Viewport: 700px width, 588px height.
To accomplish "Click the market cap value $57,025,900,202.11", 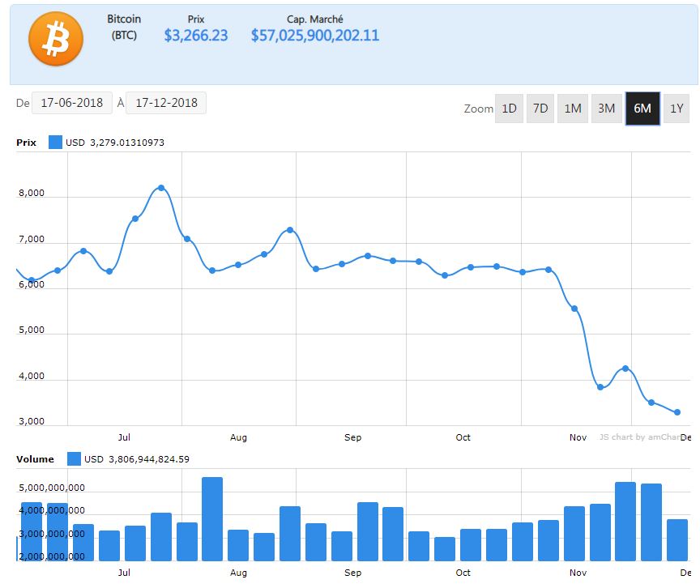I will (315, 36).
